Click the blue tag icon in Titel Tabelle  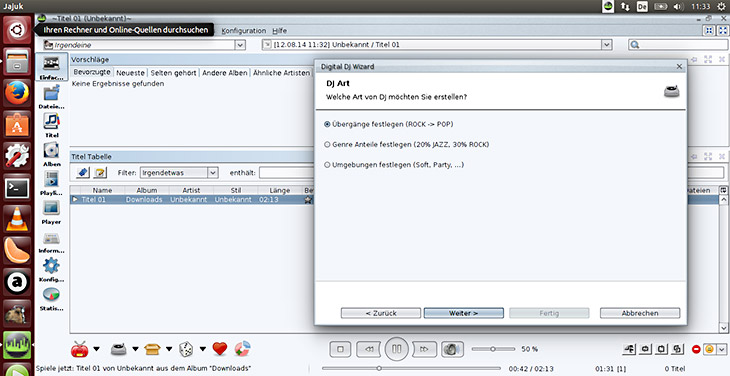click(x=82, y=173)
